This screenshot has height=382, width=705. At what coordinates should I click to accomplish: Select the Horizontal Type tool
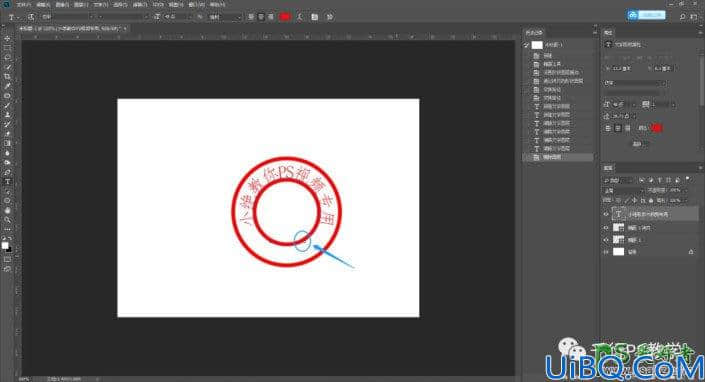[x=7, y=182]
